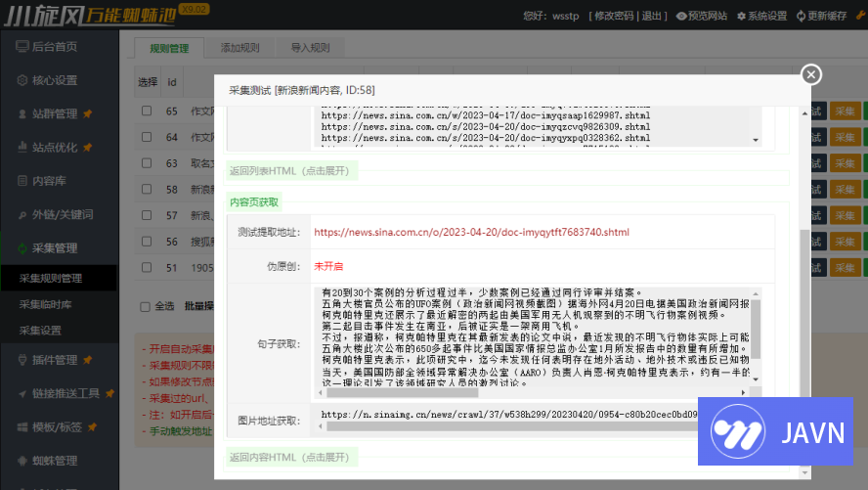Image resolution: width=868 pixels, height=490 pixels.
Task: Click the 模板/标签 windows icon
Action: (22, 426)
